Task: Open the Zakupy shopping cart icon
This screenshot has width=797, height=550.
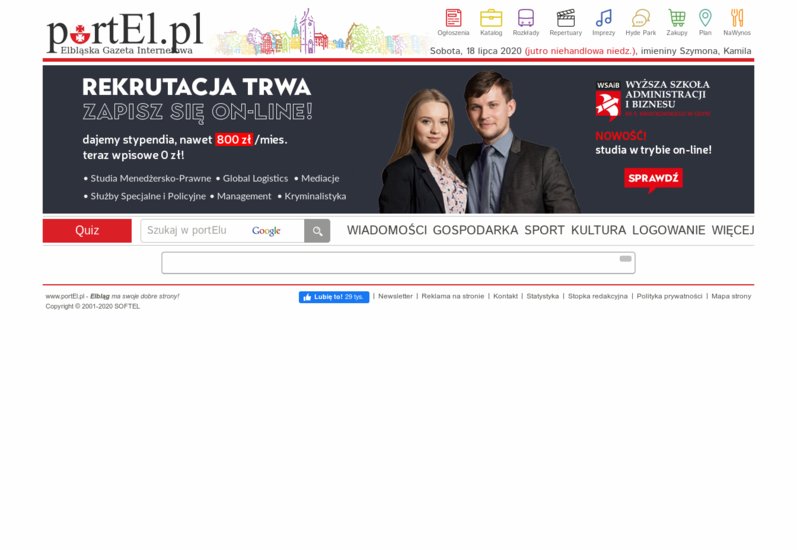Action: pos(677,22)
